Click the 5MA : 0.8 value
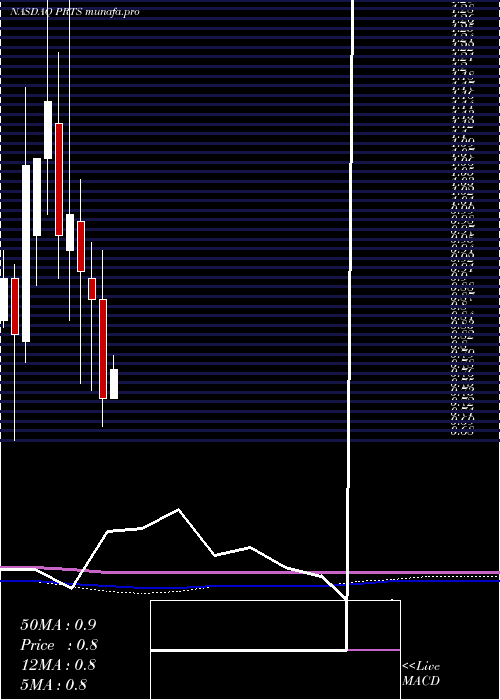The width and height of the screenshot is (500, 700). (54, 685)
